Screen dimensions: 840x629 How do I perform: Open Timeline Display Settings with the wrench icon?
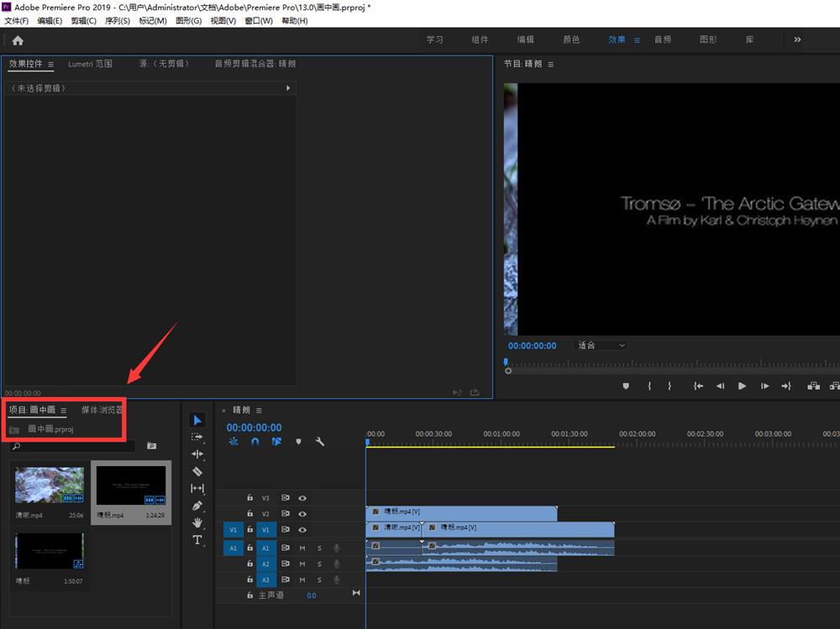point(319,441)
